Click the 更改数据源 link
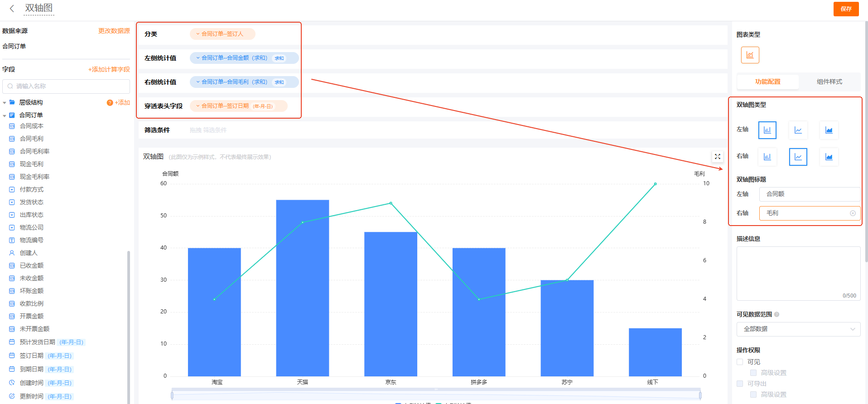Image resolution: width=868 pixels, height=404 pixels. [114, 31]
